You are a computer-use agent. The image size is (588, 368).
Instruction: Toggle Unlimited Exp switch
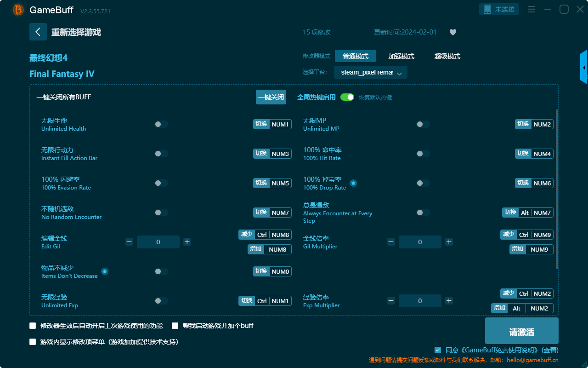pos(161,301)
